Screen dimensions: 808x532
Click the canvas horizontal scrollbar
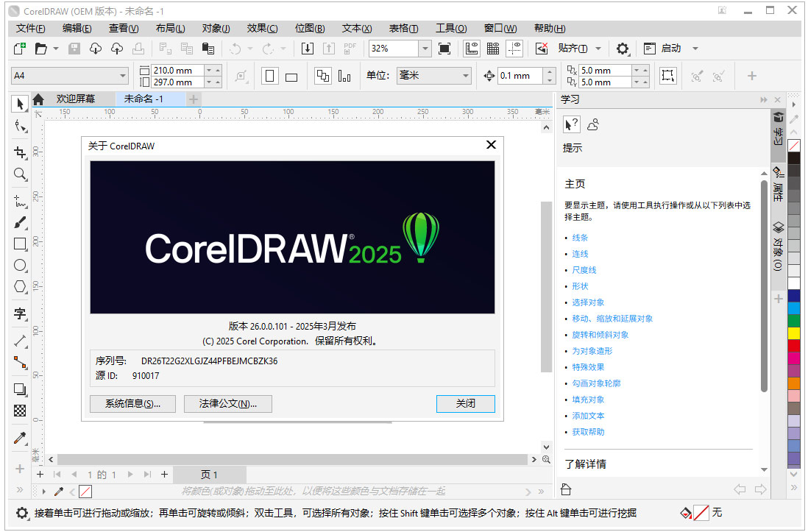point(292,459)
